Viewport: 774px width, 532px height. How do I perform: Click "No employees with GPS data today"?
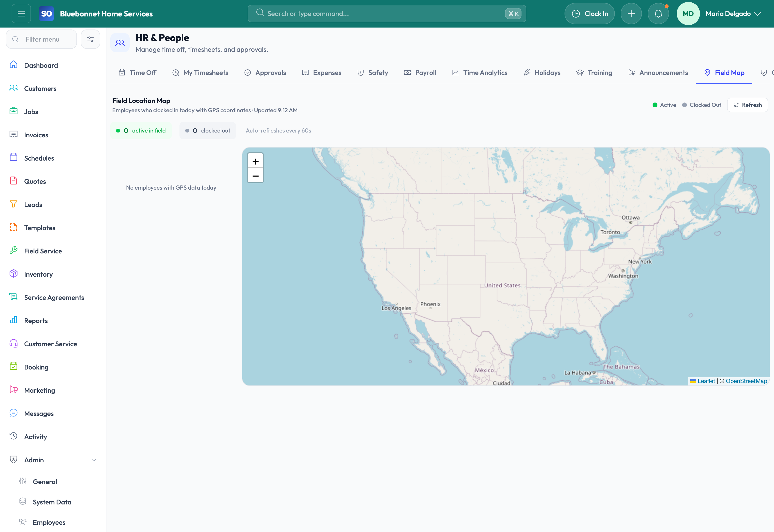point(171,188)
